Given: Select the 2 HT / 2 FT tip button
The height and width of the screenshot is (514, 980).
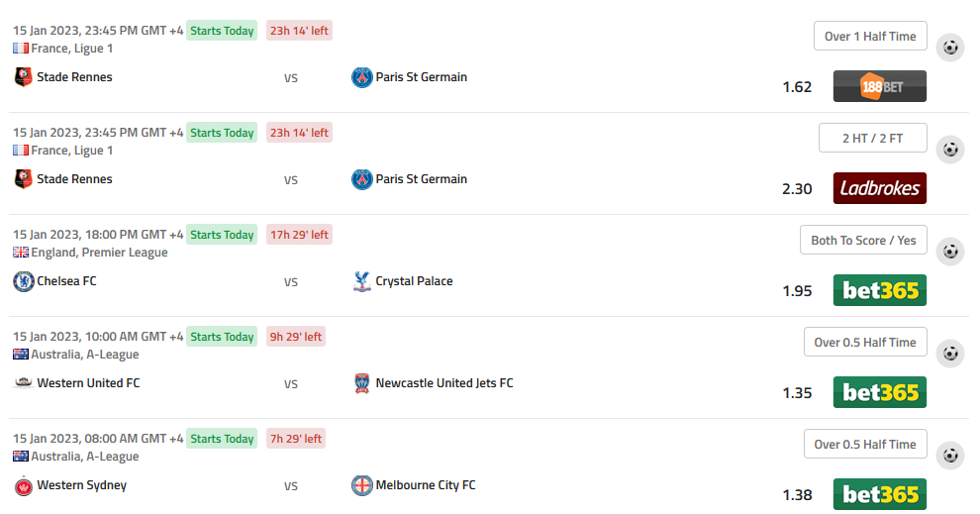Looking at the screenshot, I should point(872,139).
